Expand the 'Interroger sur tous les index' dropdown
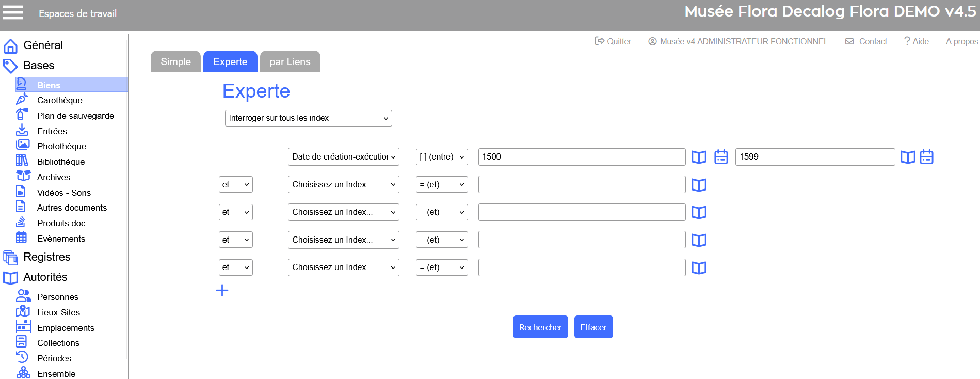 (x=308, y=118)
